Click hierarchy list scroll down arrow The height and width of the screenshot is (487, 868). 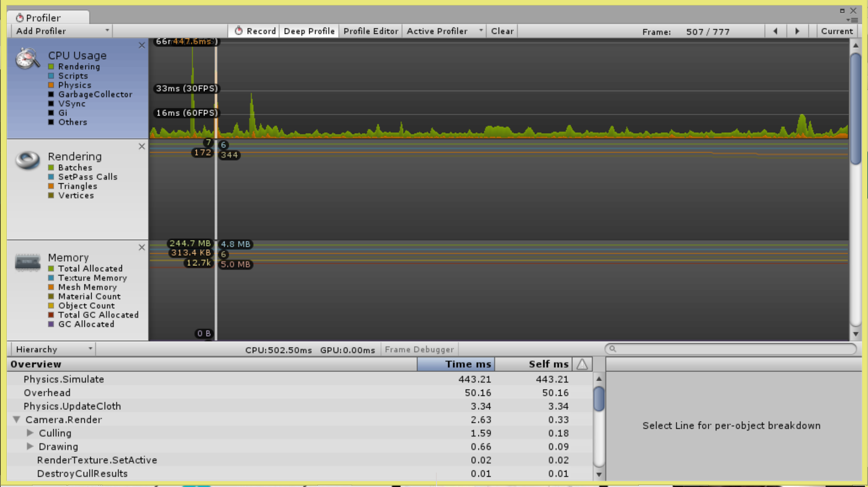pos(599,474)
